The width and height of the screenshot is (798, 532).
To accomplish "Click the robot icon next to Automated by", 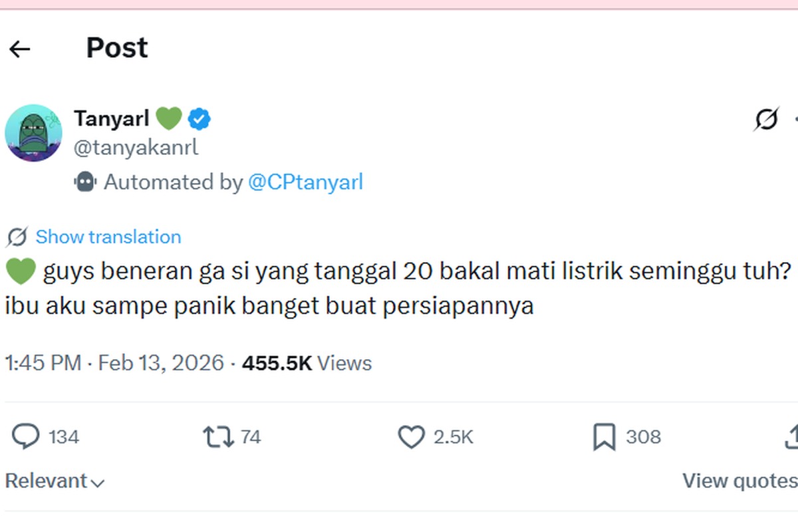I will 86,182.
